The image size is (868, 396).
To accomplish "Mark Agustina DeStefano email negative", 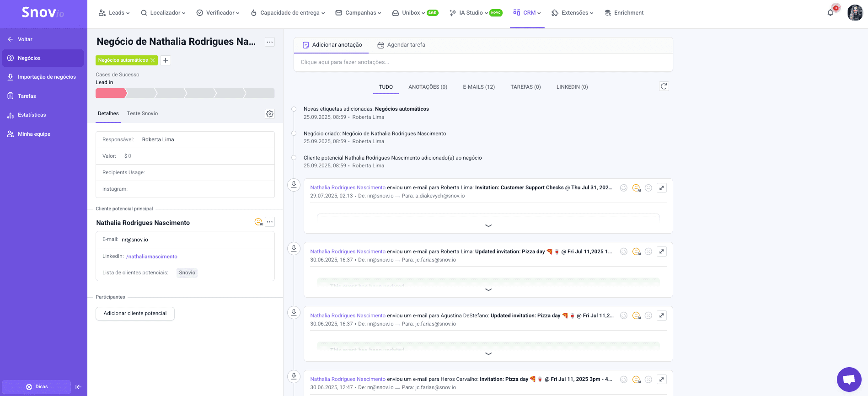I will pos(648,316).
